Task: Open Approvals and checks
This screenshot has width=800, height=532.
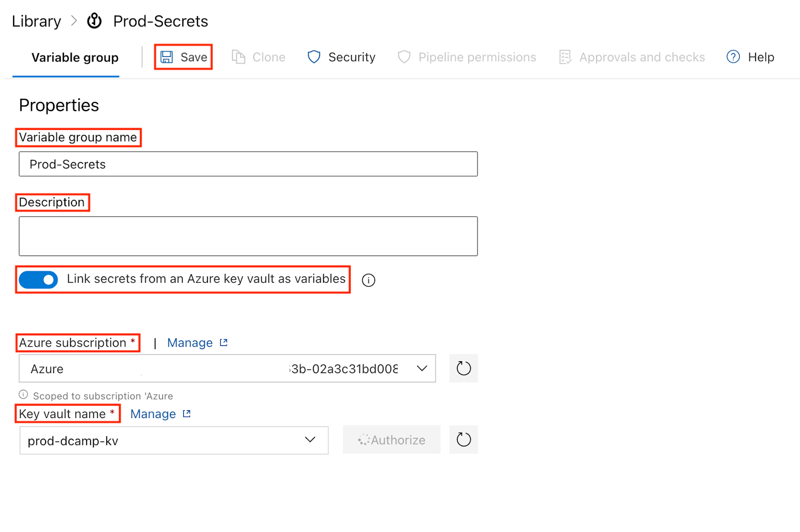Action: click(x=631, y=57)
